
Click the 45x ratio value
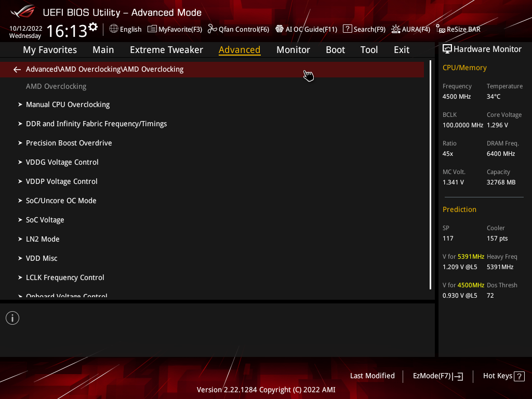coord(447,154)
